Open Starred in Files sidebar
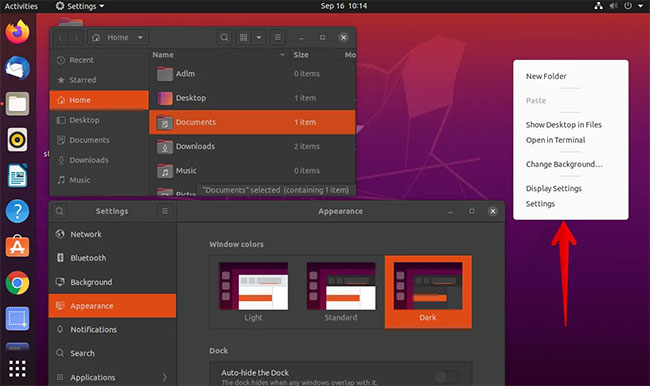Viewport: 650px width, 386px height. pyautogui.click(x=99, y=80)
